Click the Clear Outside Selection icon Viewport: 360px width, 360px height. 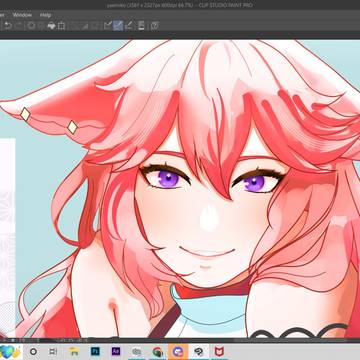point(41,26)
